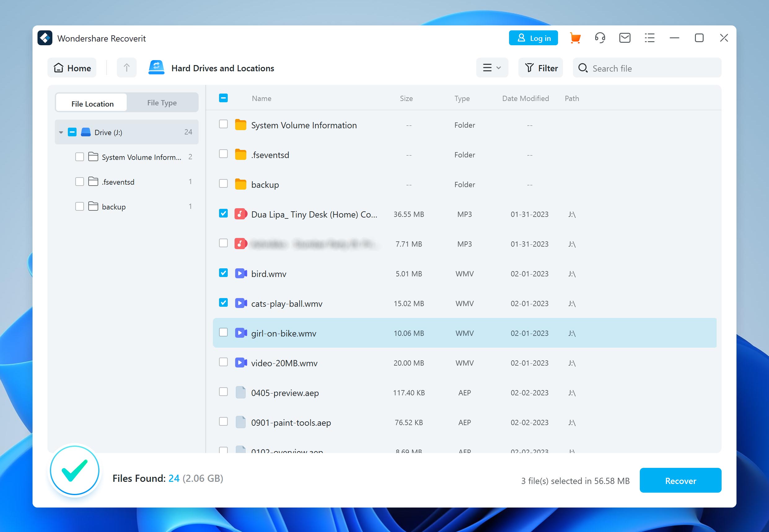This screenshot has height=532, width=769.
Task: Switch to the File Type tab
Action: pos(162,103)
